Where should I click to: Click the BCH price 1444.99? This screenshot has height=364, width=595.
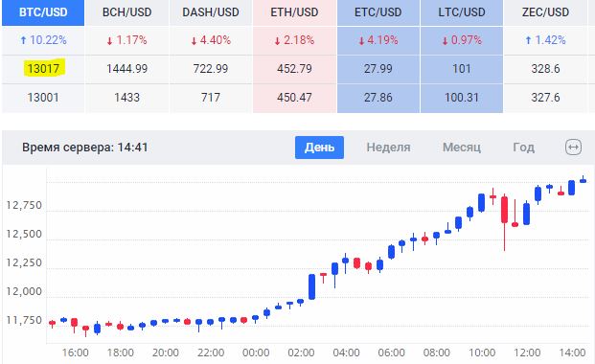click(x=126, y=69)
